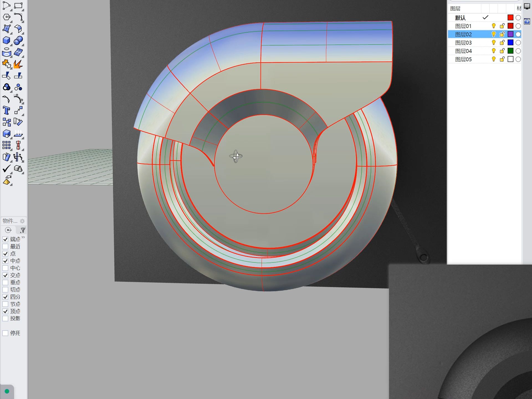The image size is (532, 399).
Task: Select the 图层01 layer name
Action: [x=463, y=26]
